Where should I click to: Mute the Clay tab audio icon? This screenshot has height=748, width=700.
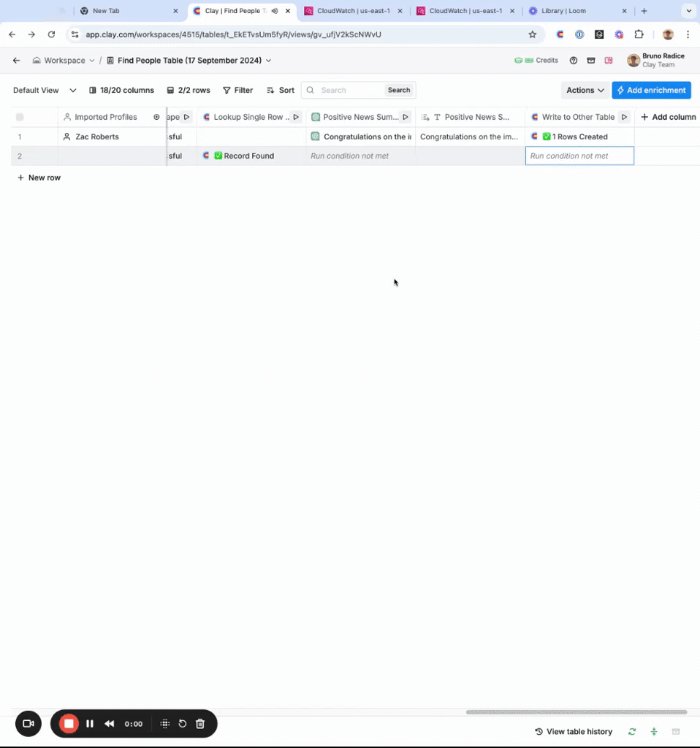click(275, 10)
